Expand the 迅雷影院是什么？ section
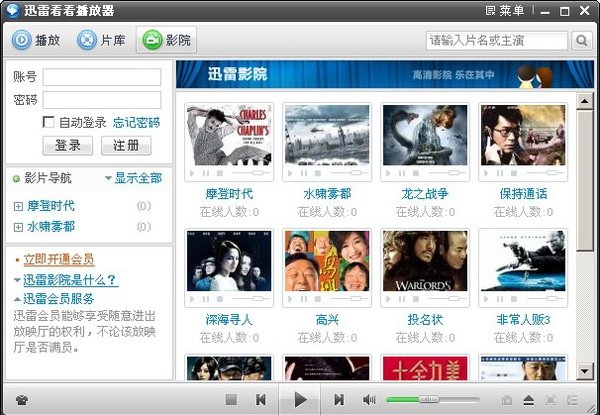600x415 pixels. pos(70,280)
